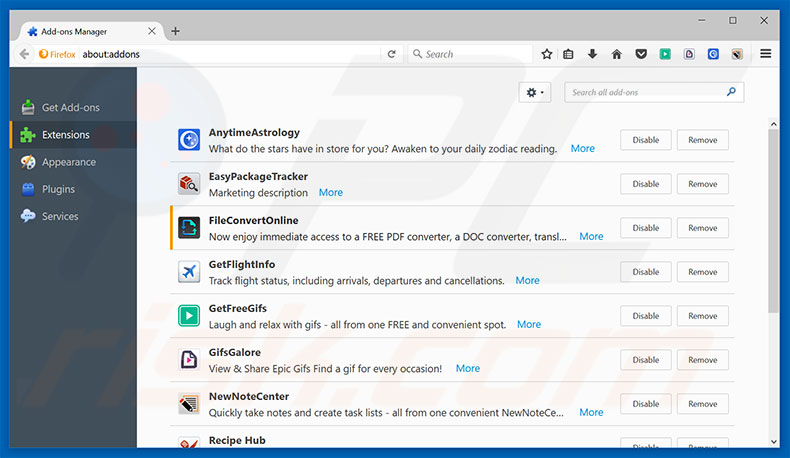The height and width of the screenshot is (458, 790).
Task: Disable the GetFlightInfo extension
Action: coord(645,272)
